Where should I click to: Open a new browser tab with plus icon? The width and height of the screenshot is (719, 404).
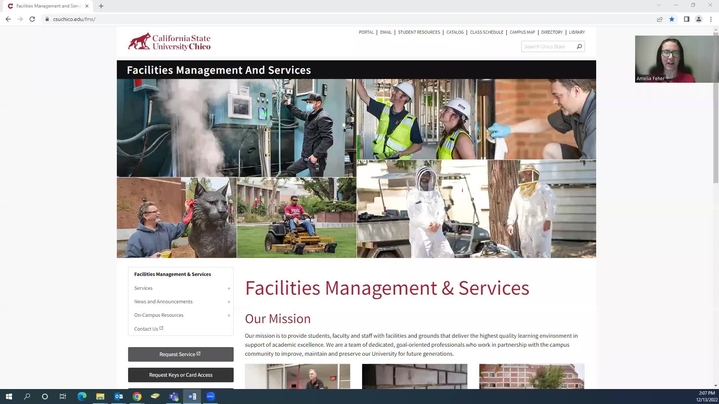101,6
